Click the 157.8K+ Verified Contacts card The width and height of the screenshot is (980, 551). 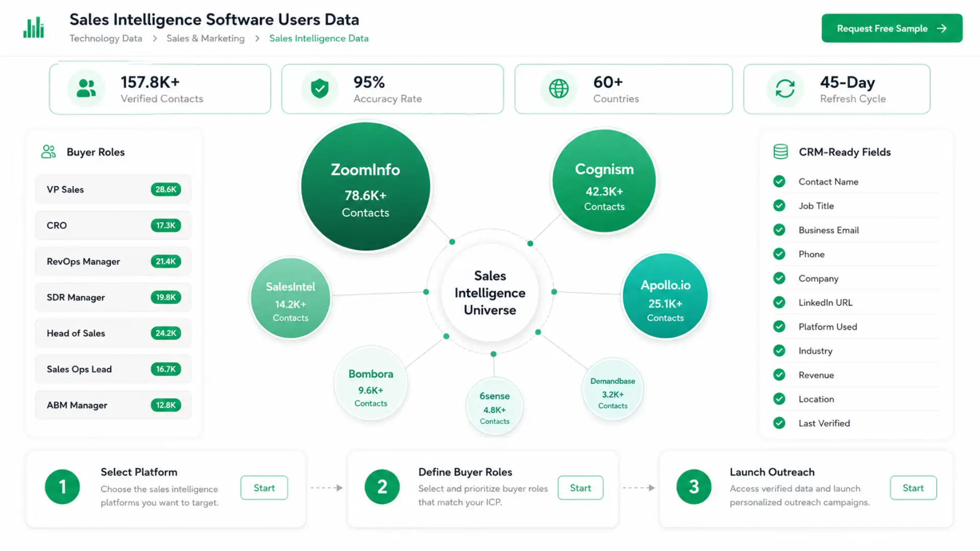[160, 89]
